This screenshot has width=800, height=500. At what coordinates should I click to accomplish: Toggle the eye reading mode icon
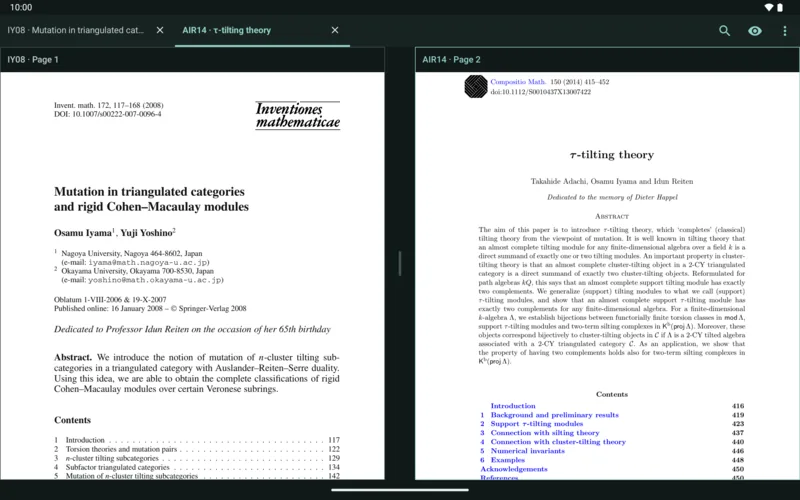point(755,31)
